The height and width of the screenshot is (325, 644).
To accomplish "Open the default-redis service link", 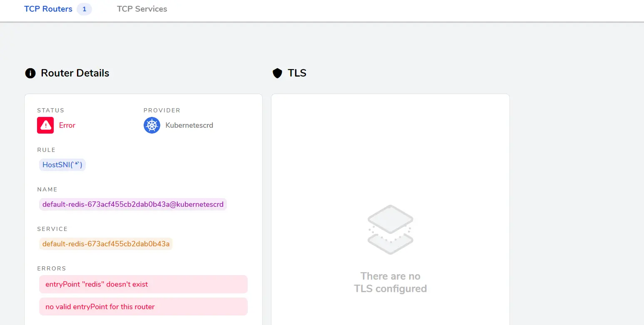I will pyautogui.click(x=106, y=244).
